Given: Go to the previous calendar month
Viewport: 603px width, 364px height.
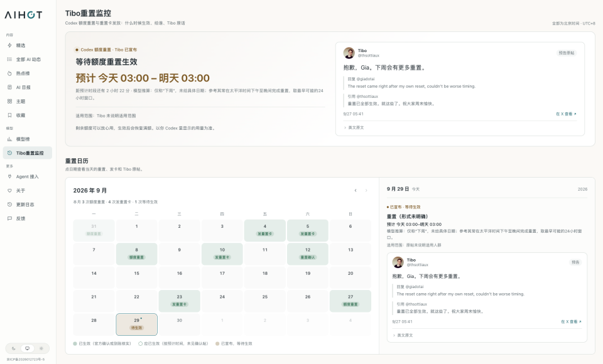Looking at the screenshot, I should pyautogui.click(x=356, y=190).
